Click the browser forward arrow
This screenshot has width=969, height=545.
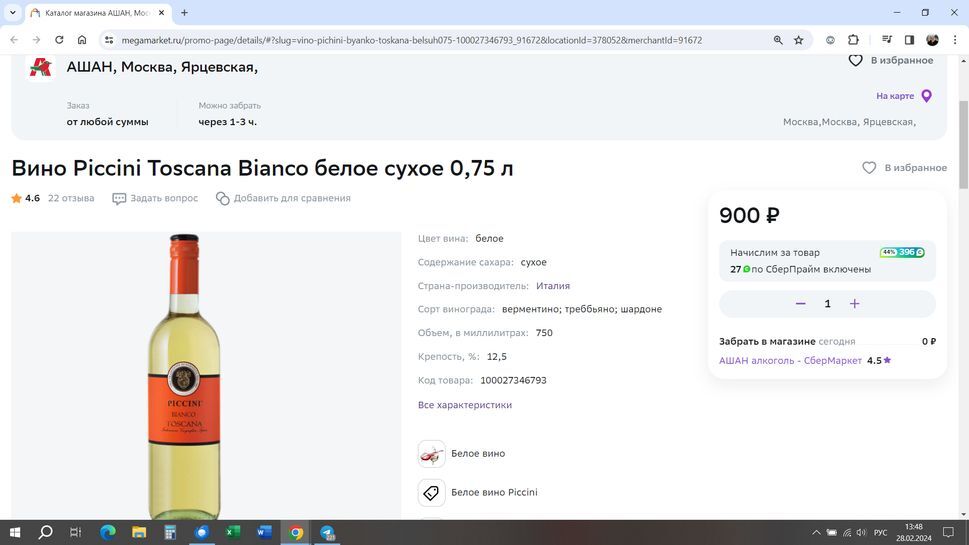(x=36, y=40)
